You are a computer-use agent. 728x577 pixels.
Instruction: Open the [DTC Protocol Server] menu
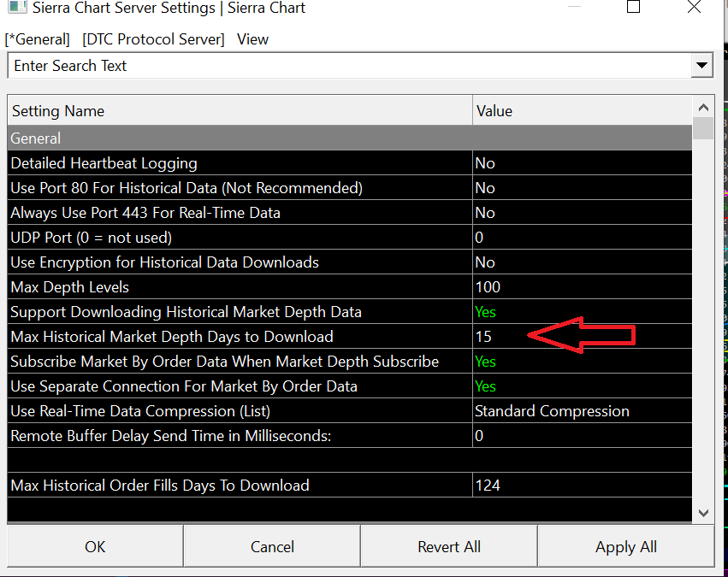click(153, 39)
